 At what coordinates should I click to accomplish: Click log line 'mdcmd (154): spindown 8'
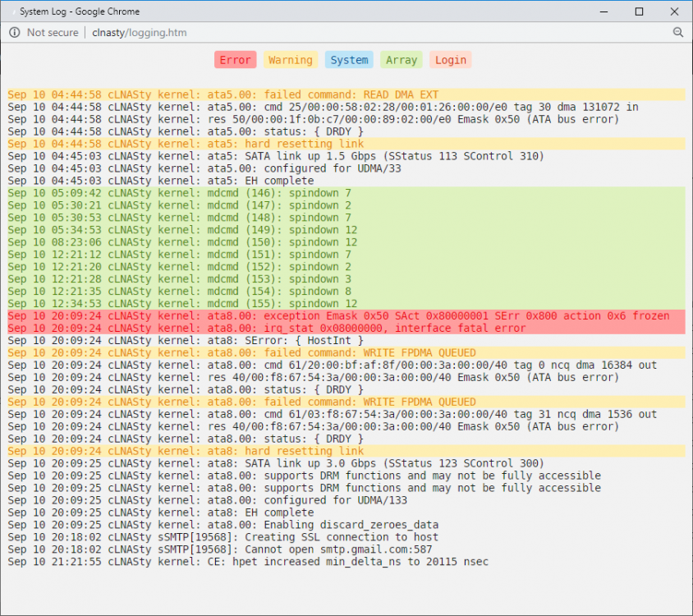[346, 292]
